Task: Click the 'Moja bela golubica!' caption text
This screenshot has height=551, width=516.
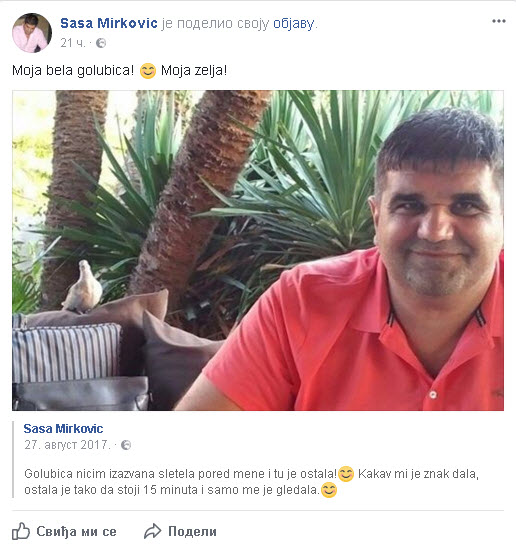Action: (x=73, y=71)
